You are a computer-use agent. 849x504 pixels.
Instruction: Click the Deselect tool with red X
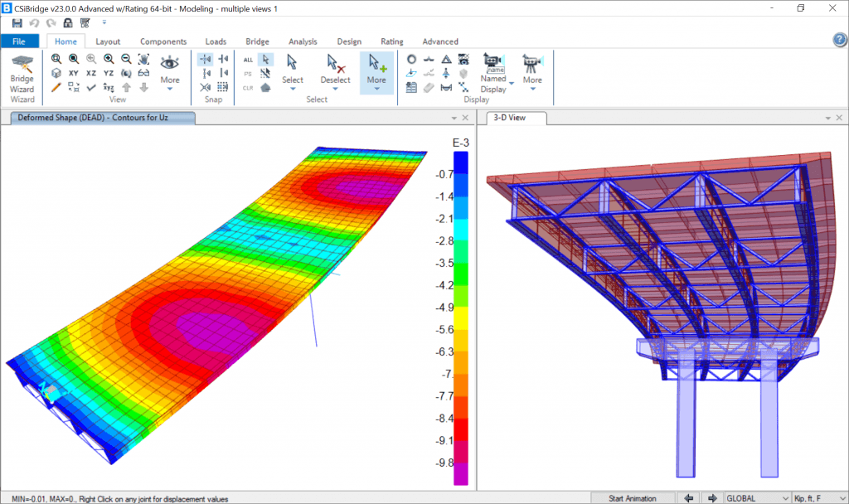pyautogui.click(x=335, y=70)
